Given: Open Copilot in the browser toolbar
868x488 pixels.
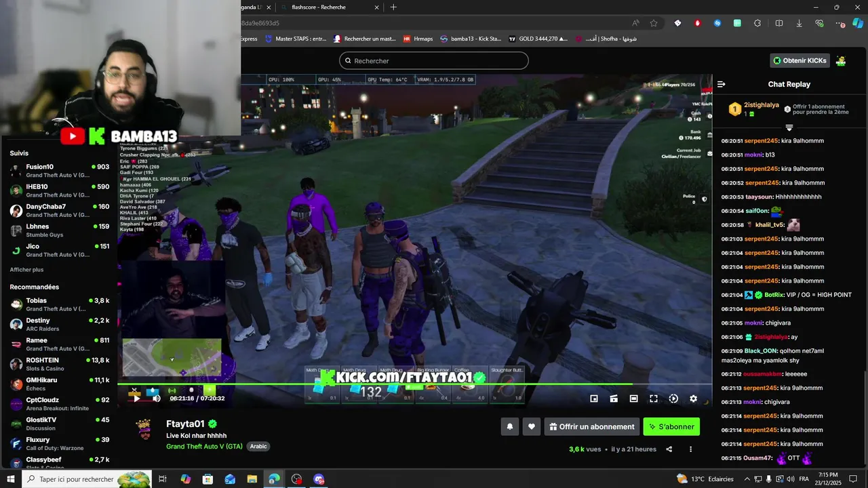Looking at the screenshot, I should pos(858,23).
